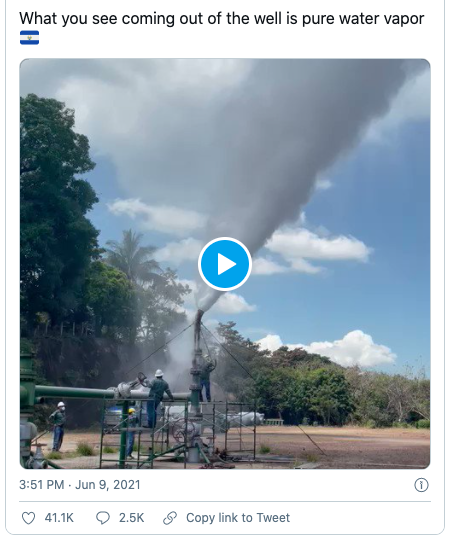Screen dimensions: 450x541
Task: Select Copy link to Tweet
Action: click(x=238, y=518)
